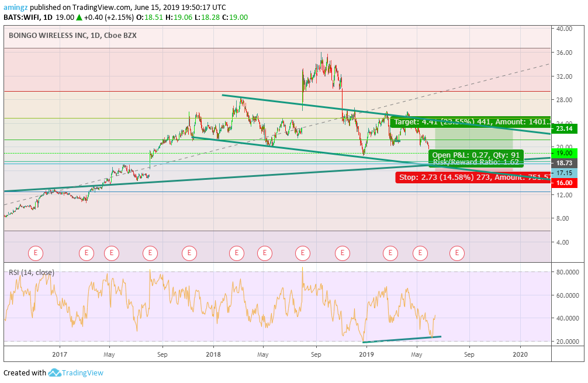Follow the TradingView link in the footer
588x383 pixels.
(82, 373)
